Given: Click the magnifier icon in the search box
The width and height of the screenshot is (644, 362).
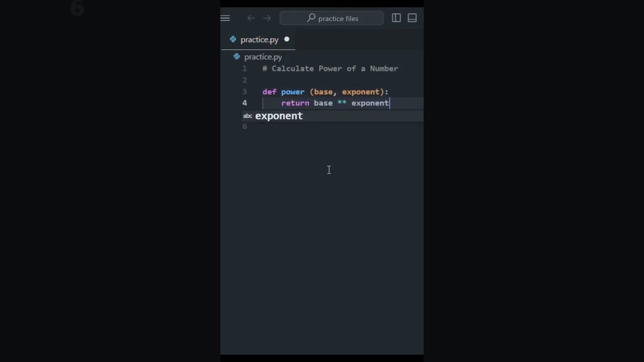Looking at the screenshot, I should 311,18.
